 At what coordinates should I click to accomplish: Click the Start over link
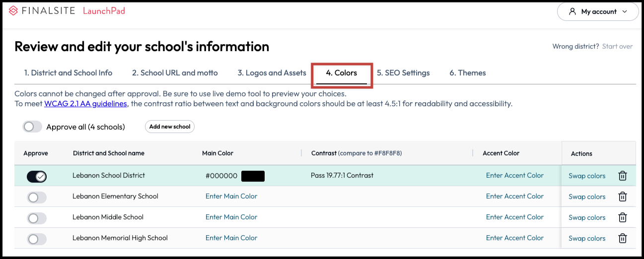pos(617,46)
